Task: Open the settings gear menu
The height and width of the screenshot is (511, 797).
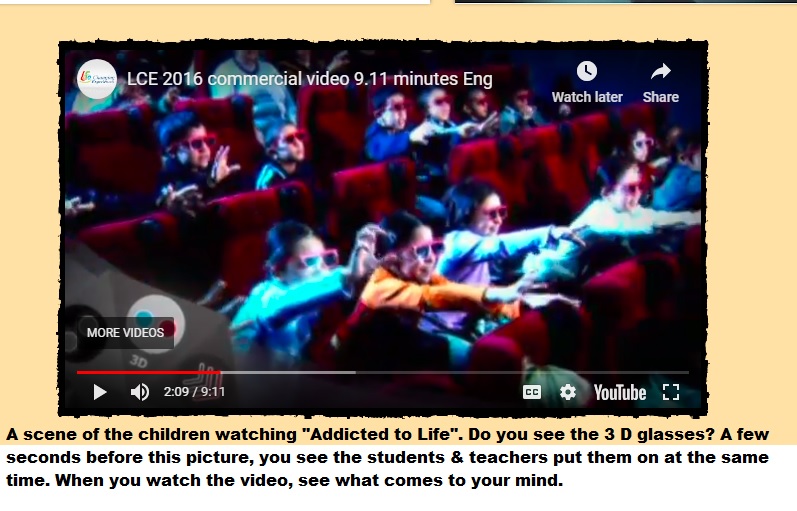Action: 568,392
